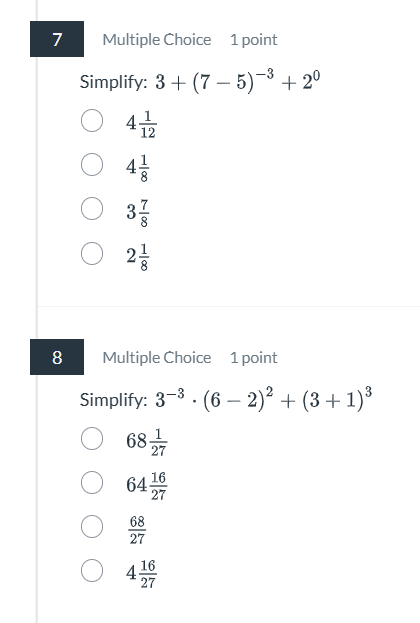Click the expression 3 + (7 − 5)⁻³ + 2⁰

tap(238, 81)
